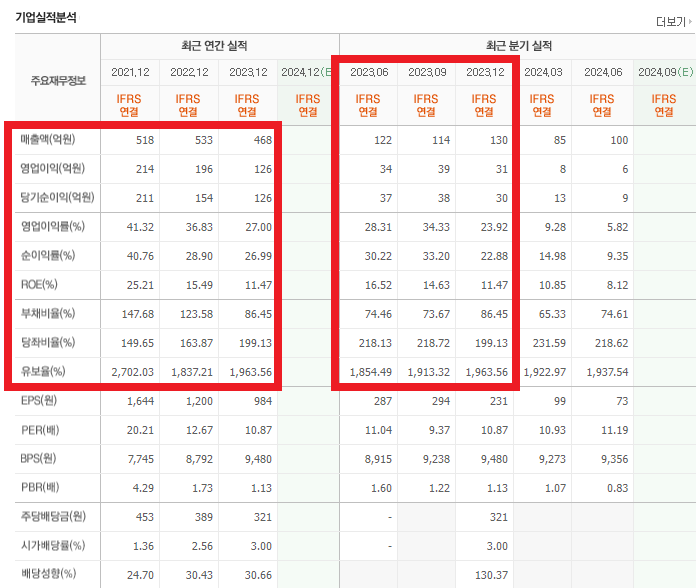Click the 기업실적분석 section title
Screen dimensions: 700x588
tap(46, 17)
